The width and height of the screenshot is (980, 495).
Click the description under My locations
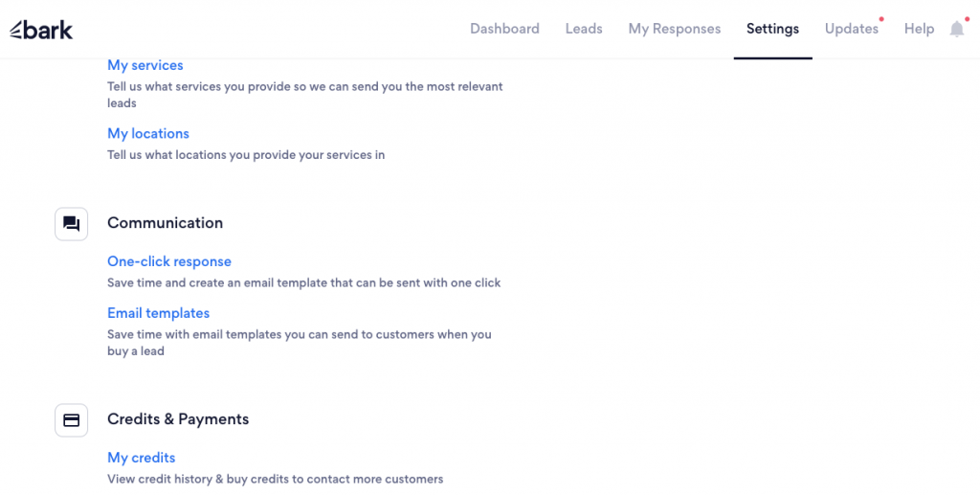[246, 154]
